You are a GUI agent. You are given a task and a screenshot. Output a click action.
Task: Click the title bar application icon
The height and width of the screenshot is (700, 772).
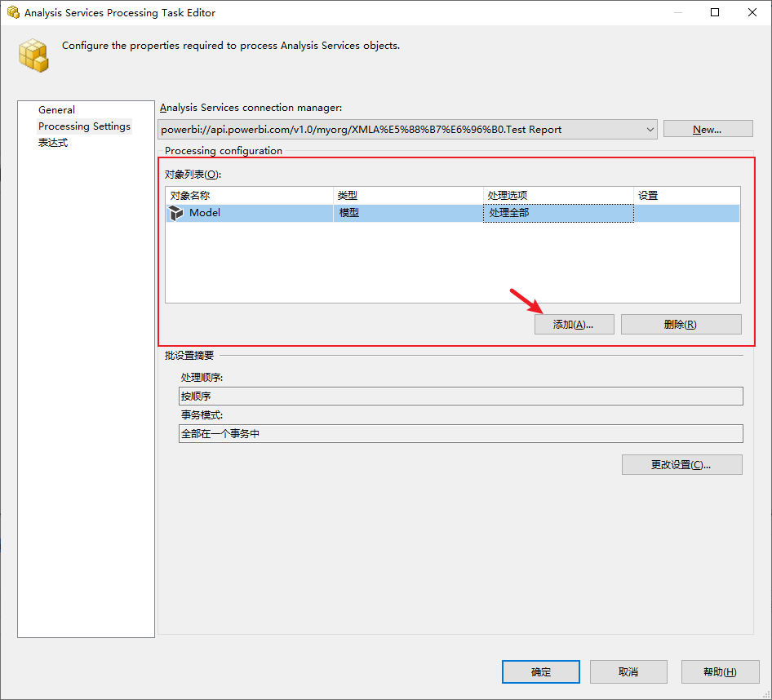coord(13,13)
